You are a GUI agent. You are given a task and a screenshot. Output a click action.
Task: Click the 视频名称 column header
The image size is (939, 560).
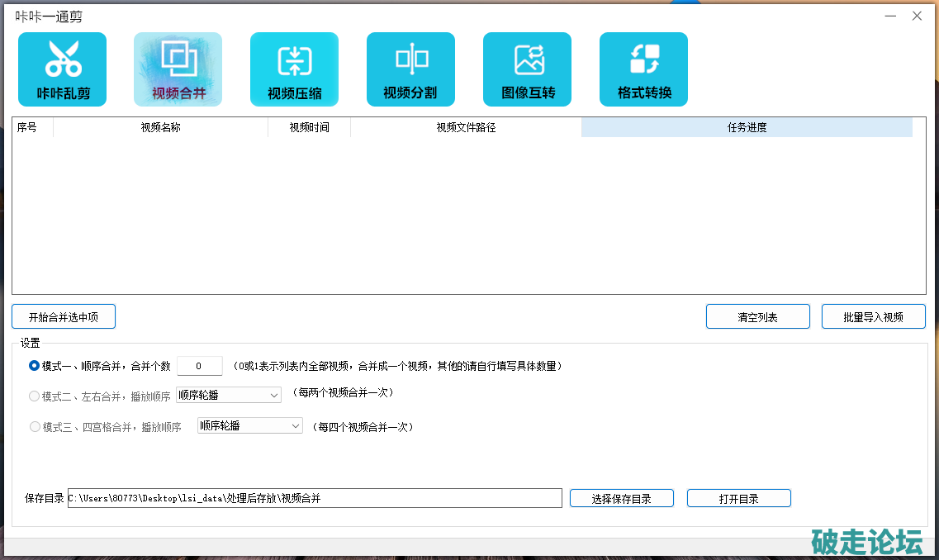click(x=160, y=128)
